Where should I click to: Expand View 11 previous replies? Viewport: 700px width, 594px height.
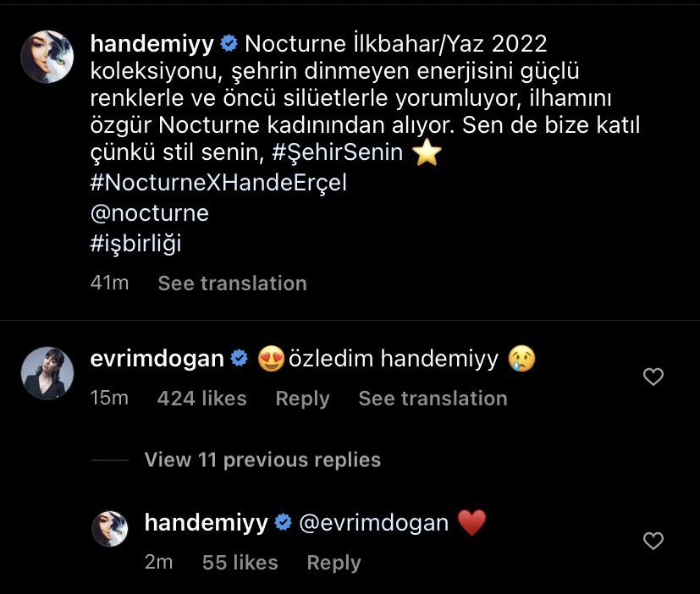click(262, 459)
